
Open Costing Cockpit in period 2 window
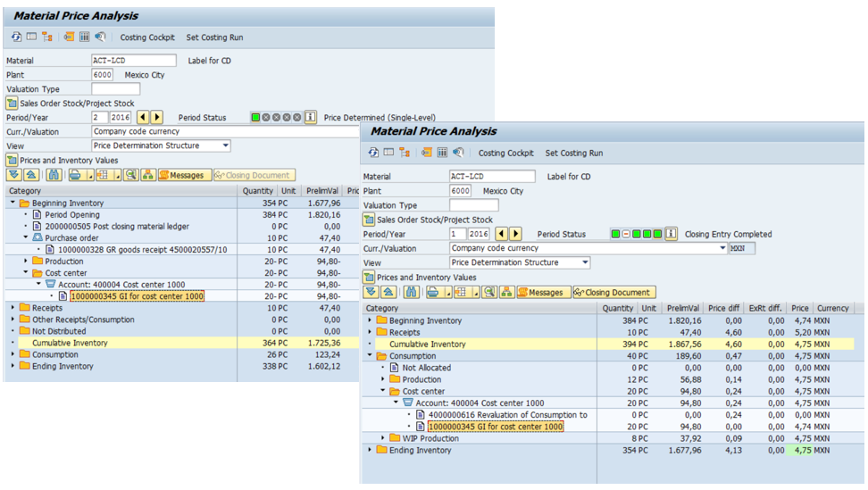pos(147,37)
